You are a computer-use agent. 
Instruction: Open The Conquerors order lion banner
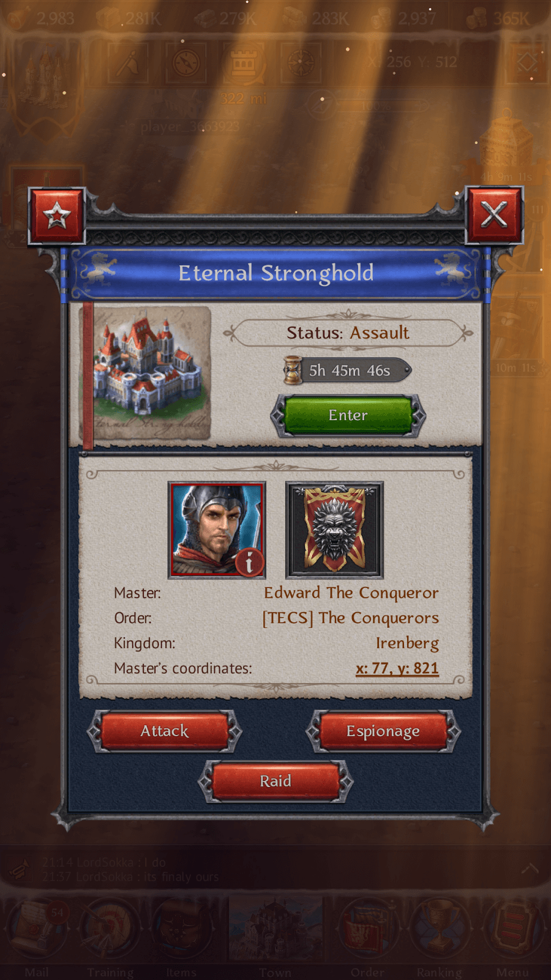click(x=335, y=530)
